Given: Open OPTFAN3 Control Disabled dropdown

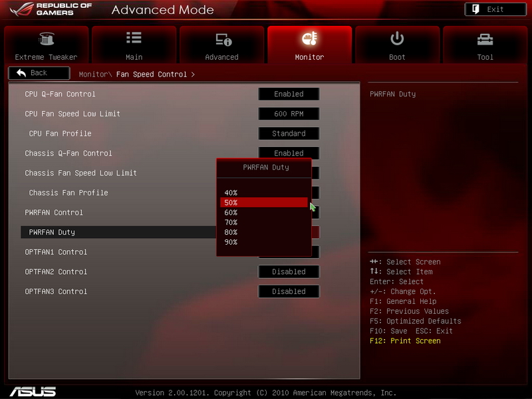Looking at the screenshot, I should point(289,291).
